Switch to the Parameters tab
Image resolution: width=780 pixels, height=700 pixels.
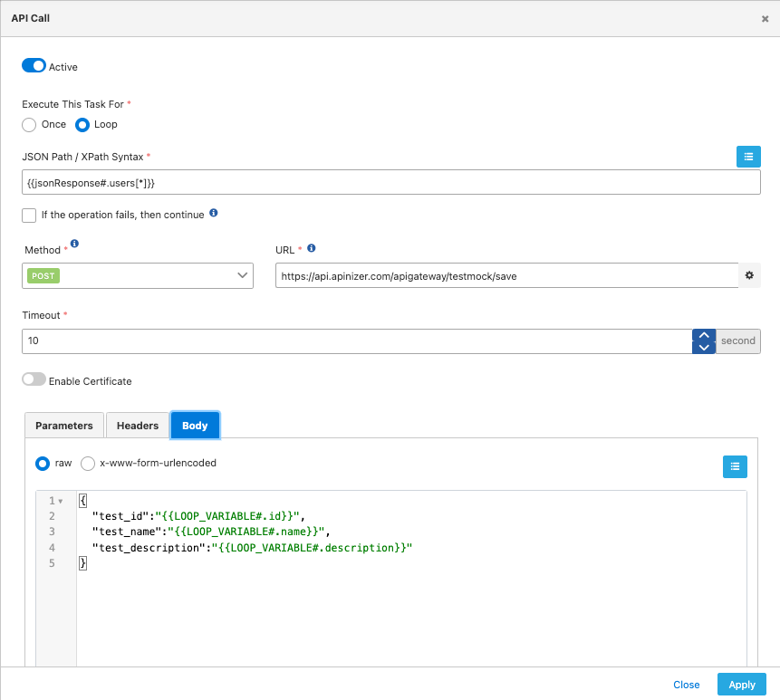coord(63,426)
